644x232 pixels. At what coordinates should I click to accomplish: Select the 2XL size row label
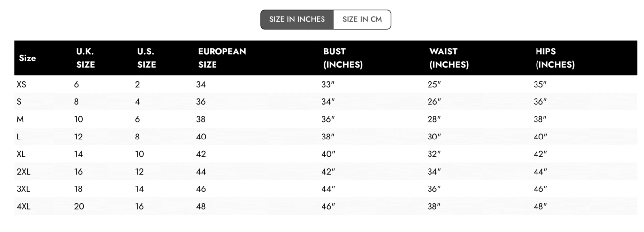(x=23, y=172)
